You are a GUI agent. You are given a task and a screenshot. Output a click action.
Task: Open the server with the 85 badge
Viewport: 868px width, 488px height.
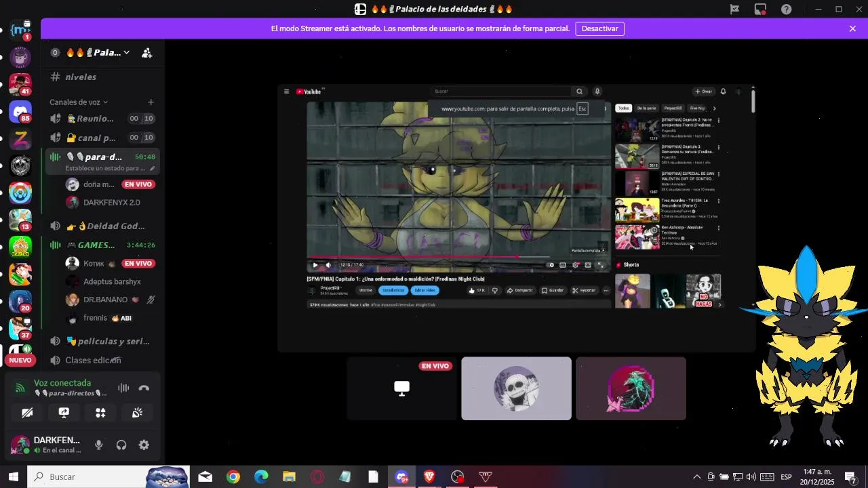[x=20, y=111]
